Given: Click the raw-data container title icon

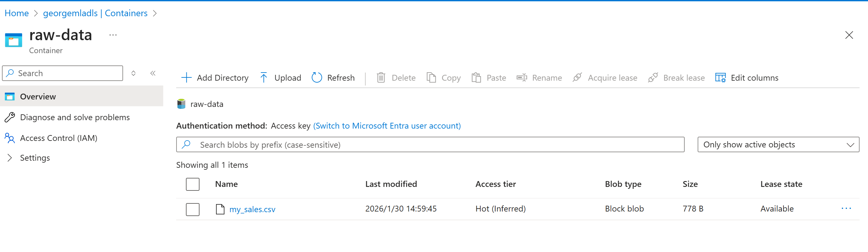Looking at the screenshot, I should pos(14,40).
